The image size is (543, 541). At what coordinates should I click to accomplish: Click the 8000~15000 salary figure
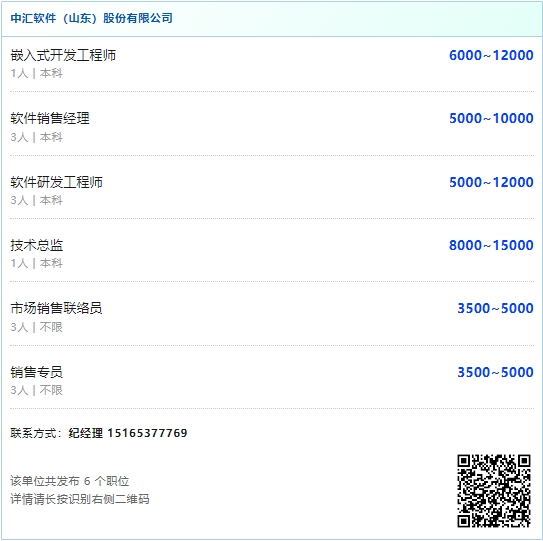[491, 245]
